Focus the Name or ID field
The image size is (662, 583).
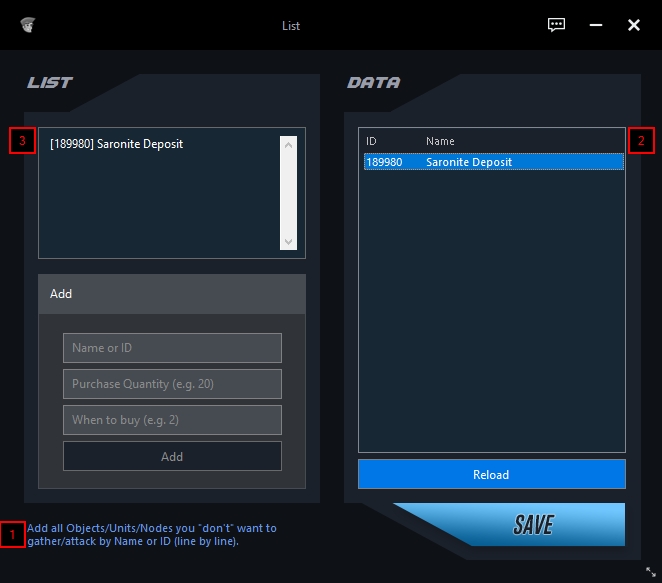tap(172, 348)
